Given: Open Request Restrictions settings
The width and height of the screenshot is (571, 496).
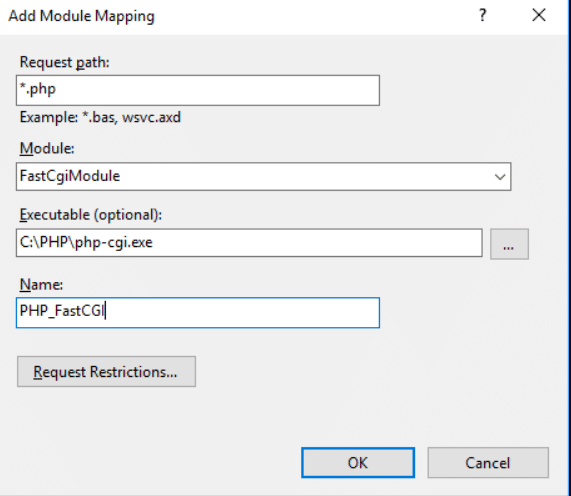Looking at the screenshot, I should coord(106,371).
